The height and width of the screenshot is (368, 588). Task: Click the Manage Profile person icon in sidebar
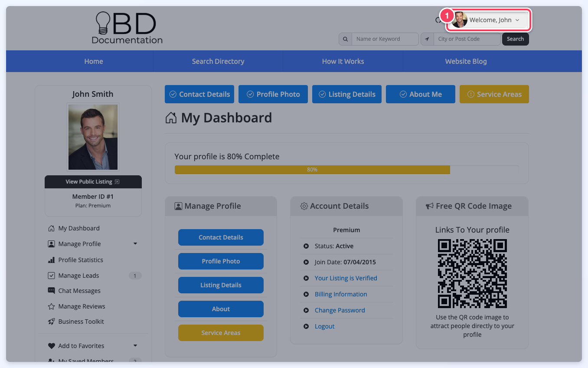pyautogui.click(x=51, y=244)
